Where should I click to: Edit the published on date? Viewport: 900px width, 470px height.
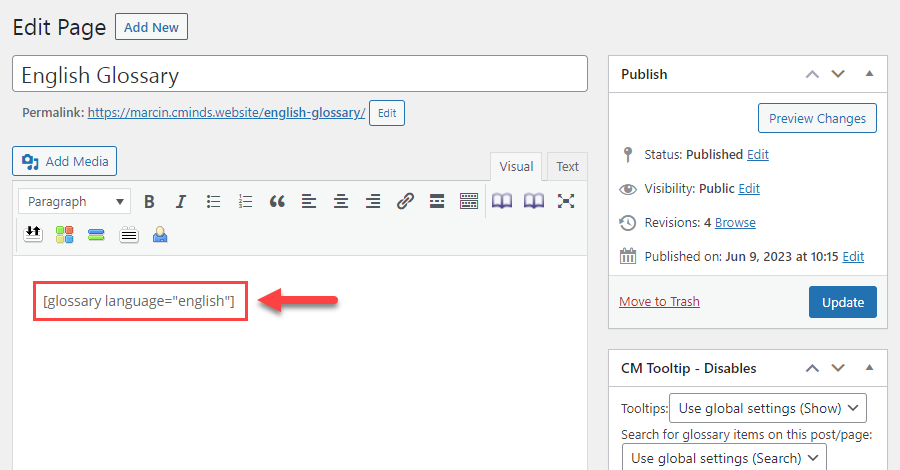coord(853,257)
